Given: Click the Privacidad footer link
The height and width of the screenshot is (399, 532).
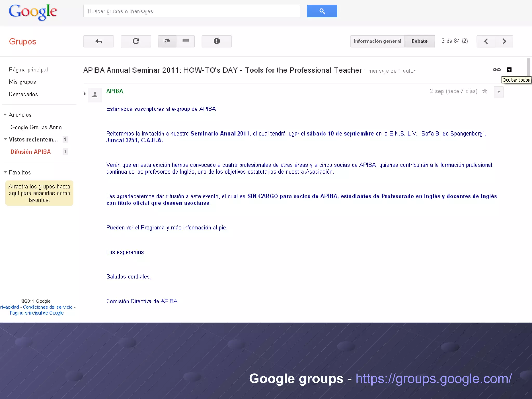Looking at the screenshot, I should [x=10, y=307].
